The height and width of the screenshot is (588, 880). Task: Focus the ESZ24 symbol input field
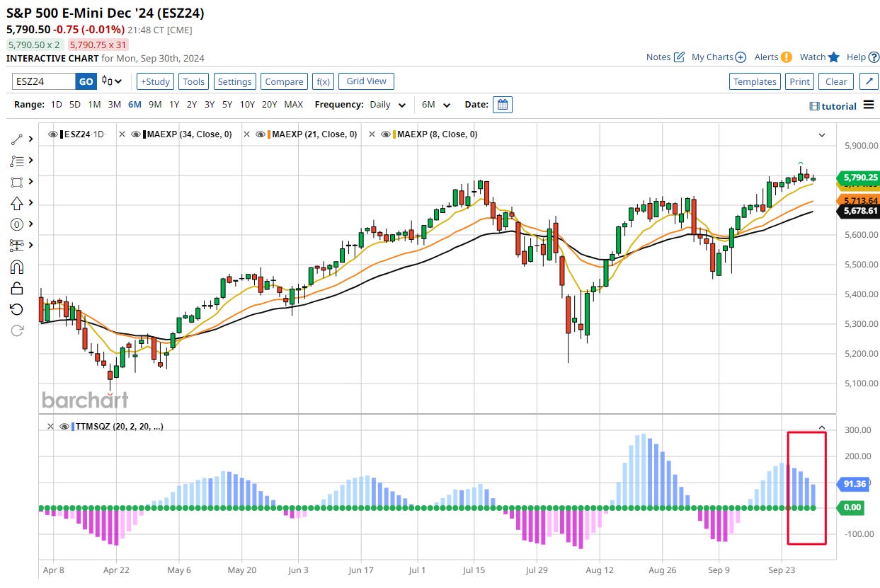pyautogui.click(x=44, y=81)
